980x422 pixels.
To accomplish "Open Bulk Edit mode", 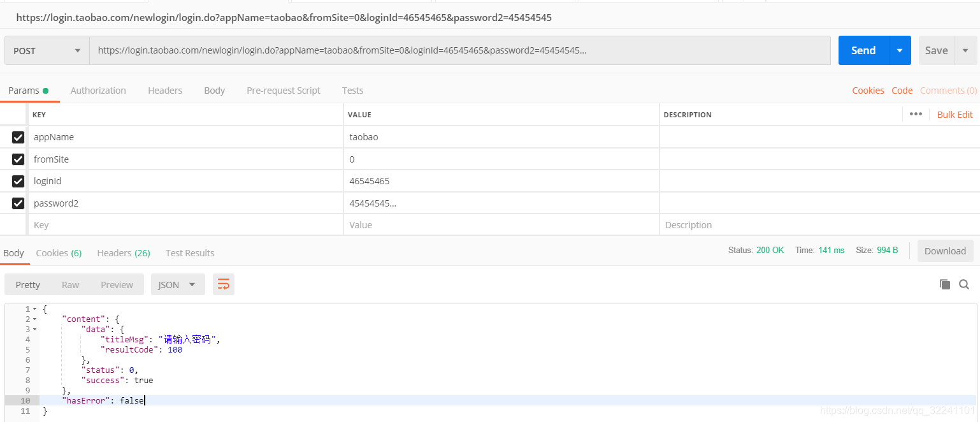I will click(x=955, y=115).
